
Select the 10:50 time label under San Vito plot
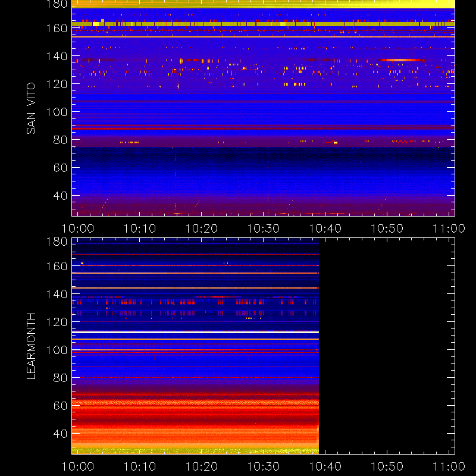coord(387,228)
